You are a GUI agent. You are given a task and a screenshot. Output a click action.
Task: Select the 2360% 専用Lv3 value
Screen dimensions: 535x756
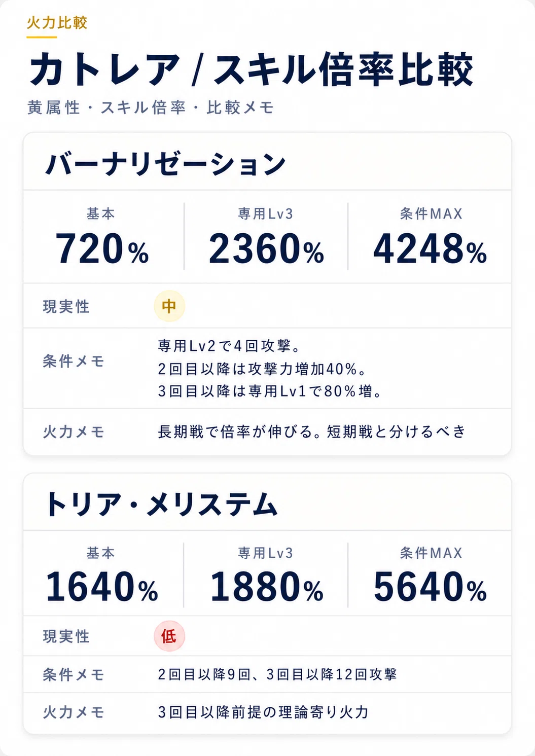click(266, 249)
